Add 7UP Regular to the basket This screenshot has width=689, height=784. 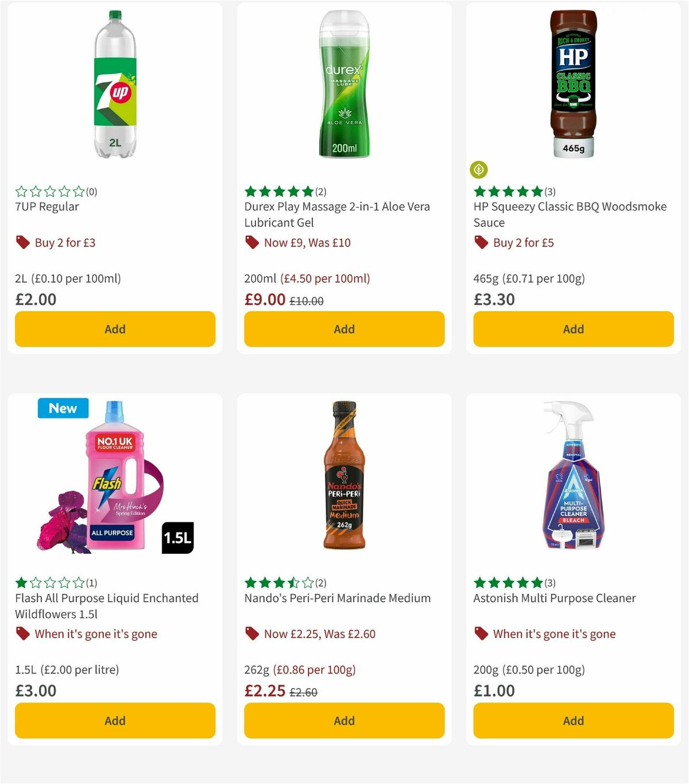coord(115,329)
